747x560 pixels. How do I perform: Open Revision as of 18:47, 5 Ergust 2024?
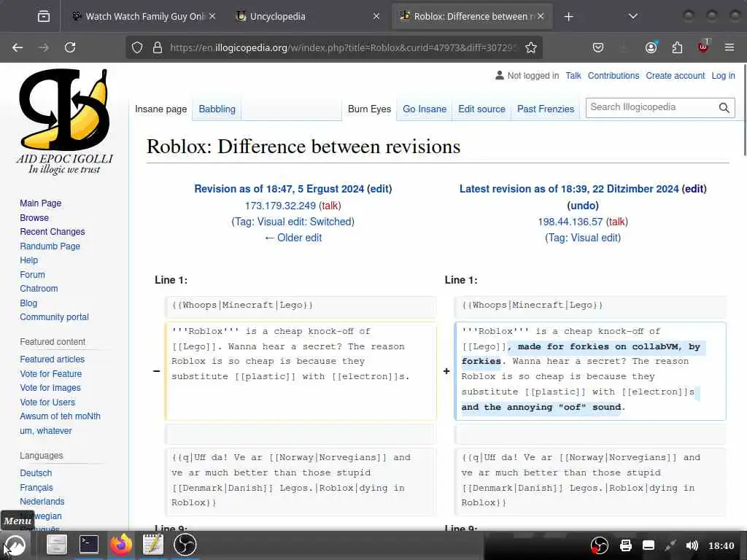pyautogui.click(x=279, y=189)
